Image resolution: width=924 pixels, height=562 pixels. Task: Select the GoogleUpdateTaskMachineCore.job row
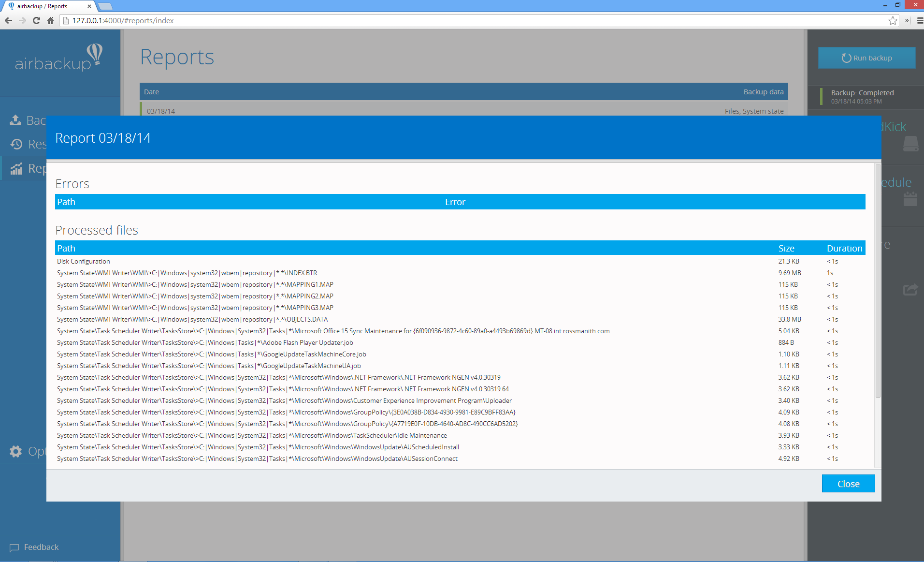coord(460,354)
